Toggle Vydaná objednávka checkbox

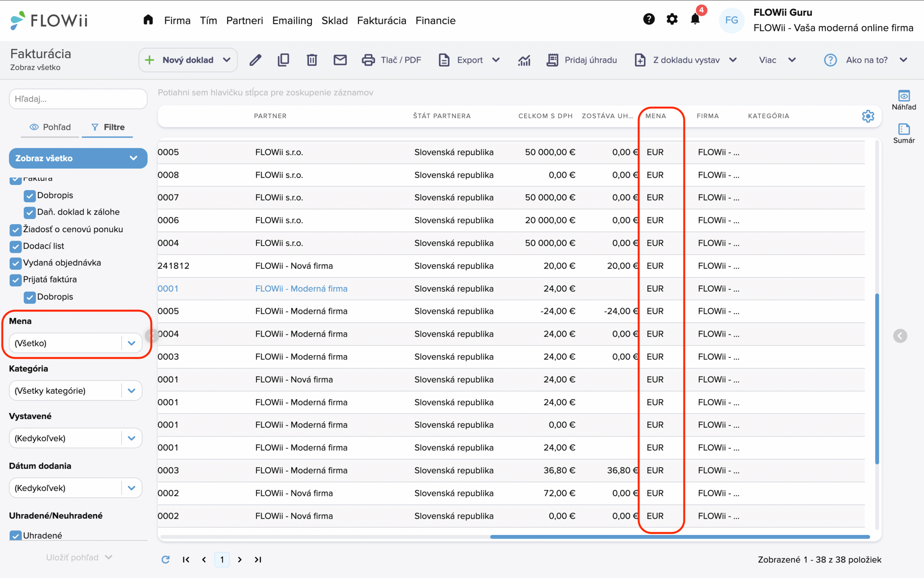[x=15, y=263]
